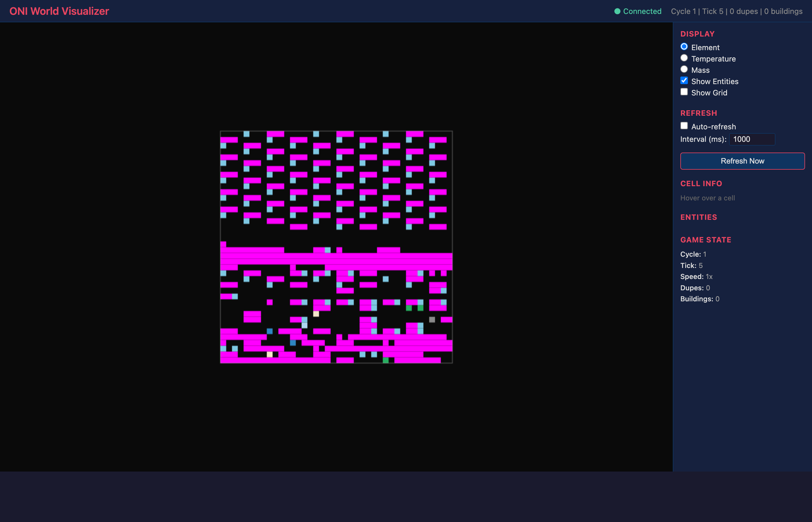Switch display mode to Temperature
Image resolution: width=812 pixels, height=522 pixels.
click(x=684, y=58)
